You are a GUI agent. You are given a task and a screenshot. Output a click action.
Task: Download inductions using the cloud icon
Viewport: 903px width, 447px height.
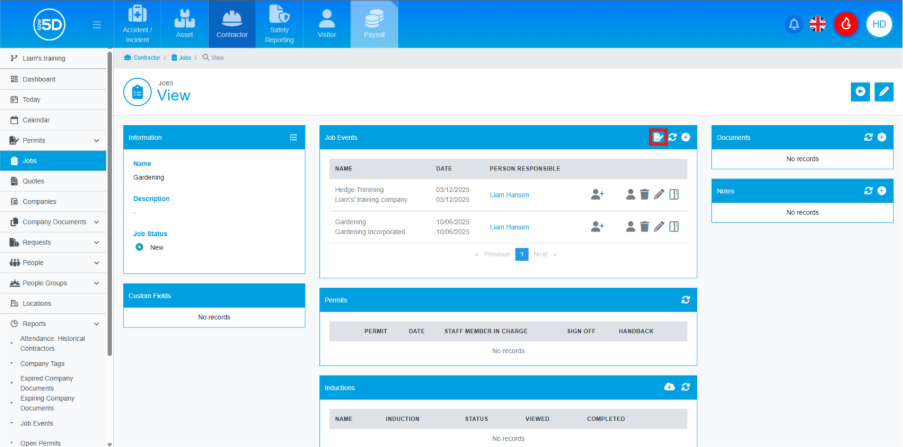pos(670,387)
